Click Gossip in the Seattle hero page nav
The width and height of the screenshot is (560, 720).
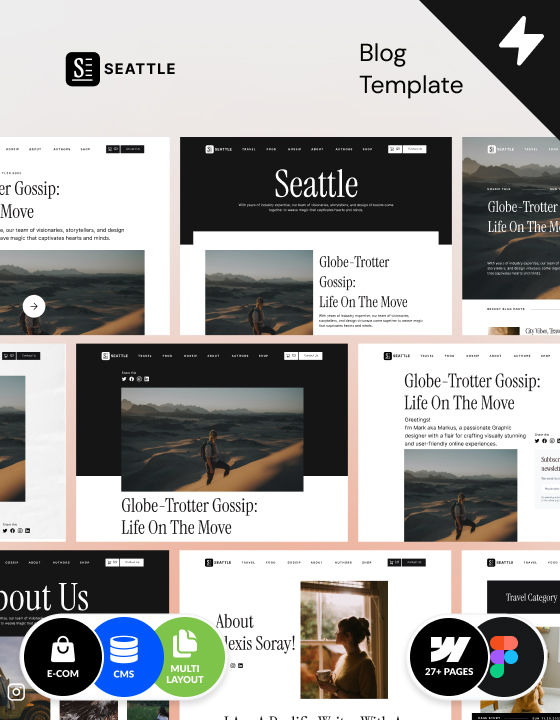(294, 149)
